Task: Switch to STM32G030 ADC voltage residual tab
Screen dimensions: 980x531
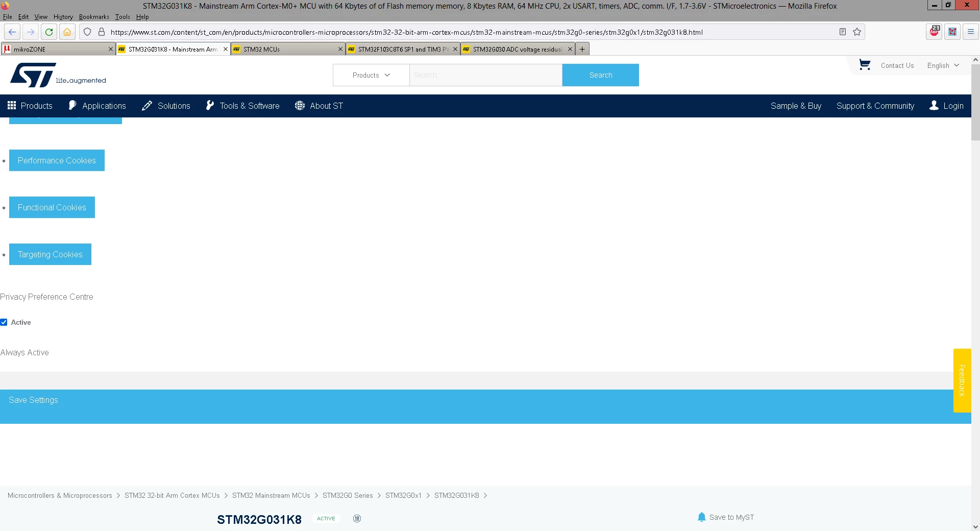Action: point(517,49)
